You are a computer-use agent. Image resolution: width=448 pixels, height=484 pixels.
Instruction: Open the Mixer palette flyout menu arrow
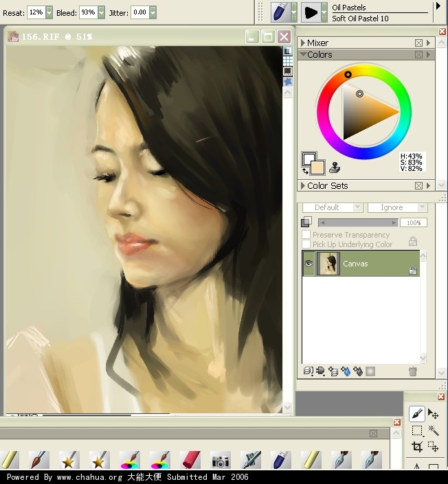click(429, 43)
